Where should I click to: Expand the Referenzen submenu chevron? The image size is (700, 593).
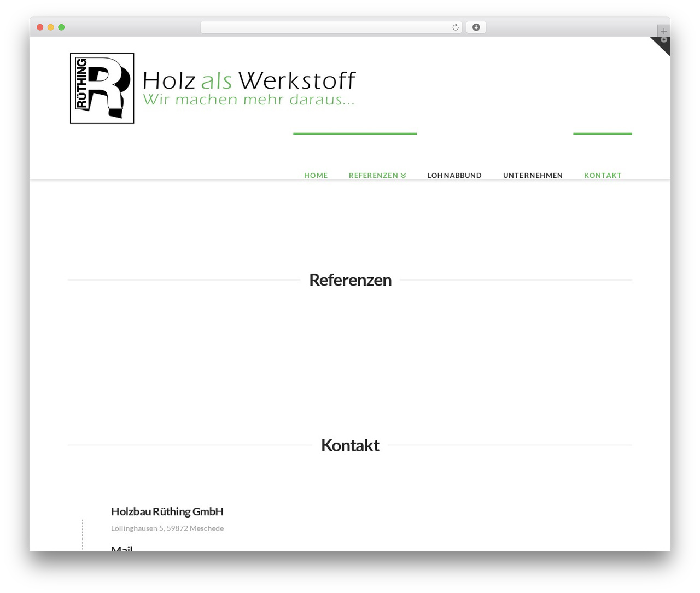point(403,176)
